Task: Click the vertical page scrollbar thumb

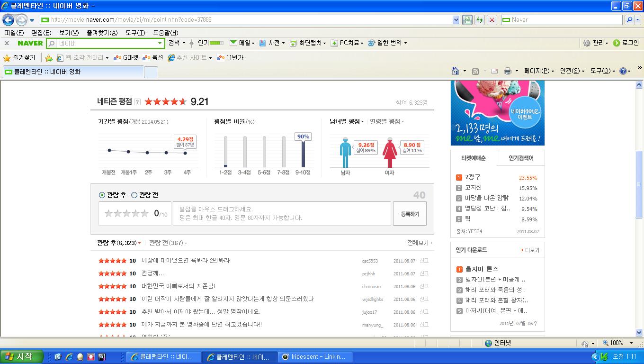Action: tap(639, 184)
